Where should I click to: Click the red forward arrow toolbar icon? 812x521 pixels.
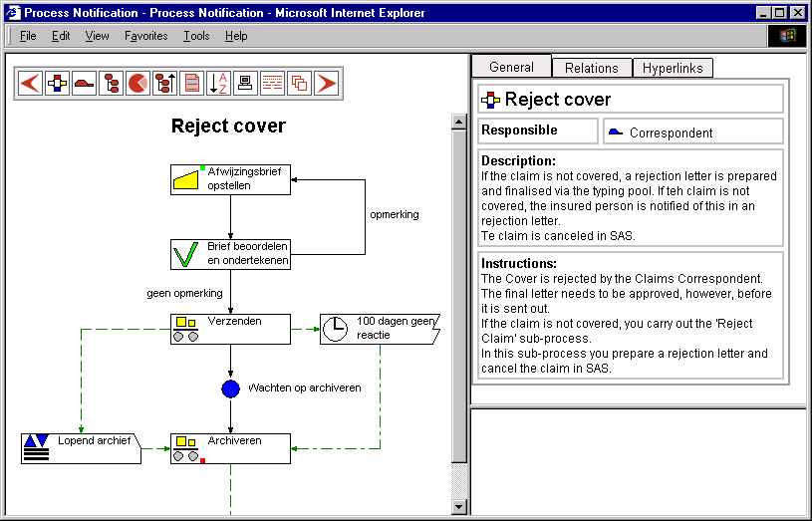[x=326, y=83]
